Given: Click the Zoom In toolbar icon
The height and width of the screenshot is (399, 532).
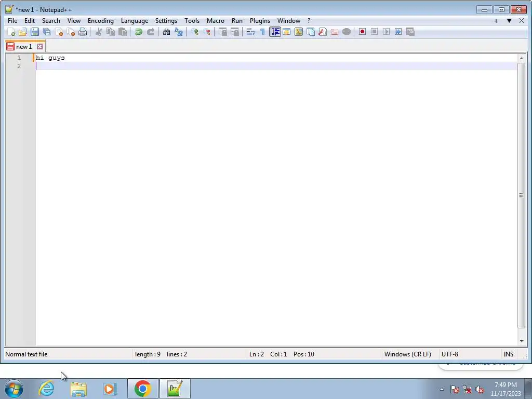Looking at the screenshot, I should (195, 32).
